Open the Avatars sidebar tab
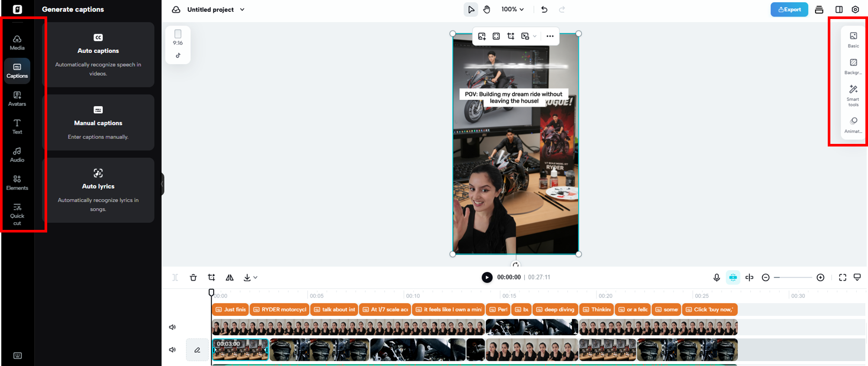Screen dimensions: 868x366 pos(17,99)
